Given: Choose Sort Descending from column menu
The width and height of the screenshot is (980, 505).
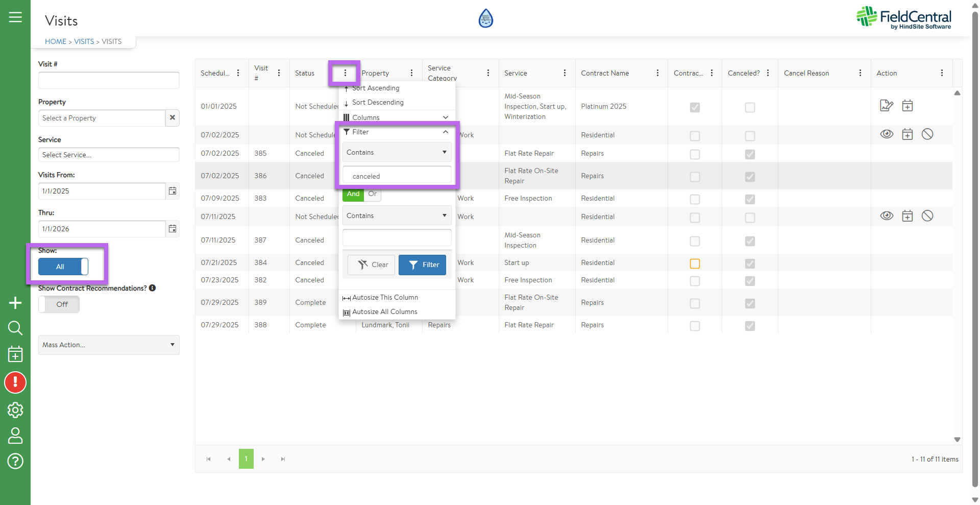Looking at the screenshot, I should click(378, 103).
